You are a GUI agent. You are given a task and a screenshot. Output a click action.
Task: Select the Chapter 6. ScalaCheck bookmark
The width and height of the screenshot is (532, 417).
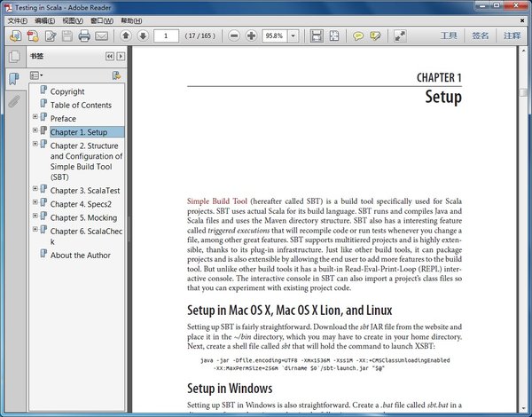[x=86, y=236]
